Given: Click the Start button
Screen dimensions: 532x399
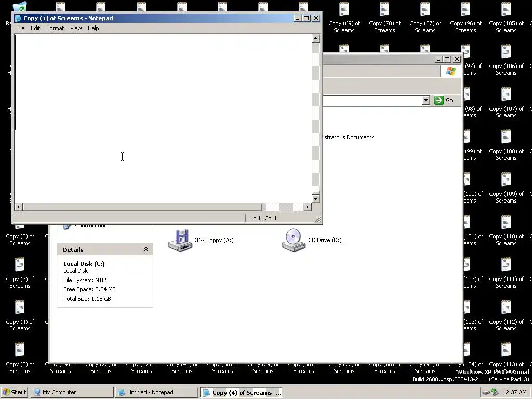Looking at the screenshot, I should [x=15, y=392].
